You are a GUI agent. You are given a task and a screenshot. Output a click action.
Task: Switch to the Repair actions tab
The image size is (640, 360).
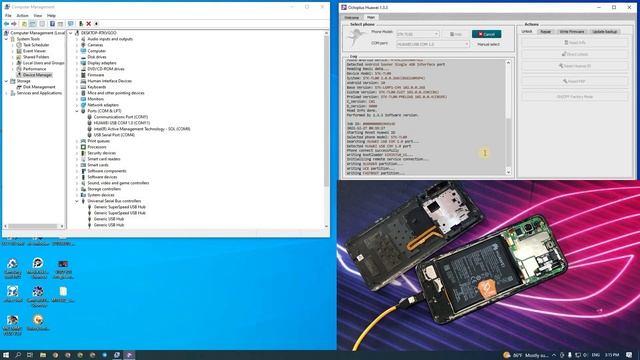point(546,31)
